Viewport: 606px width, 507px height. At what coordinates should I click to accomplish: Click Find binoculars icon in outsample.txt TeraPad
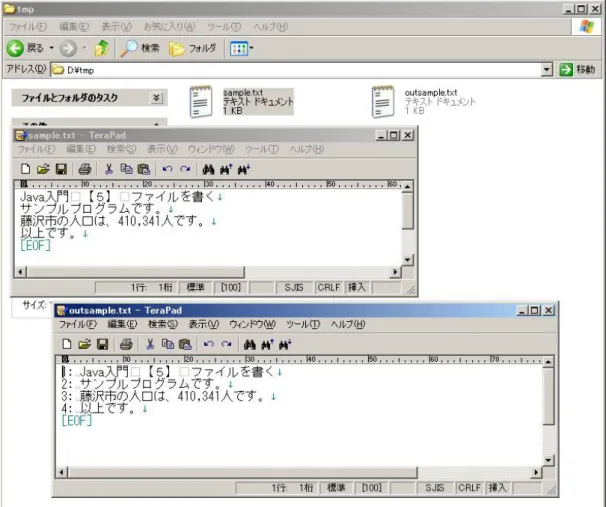click(250, 344)
